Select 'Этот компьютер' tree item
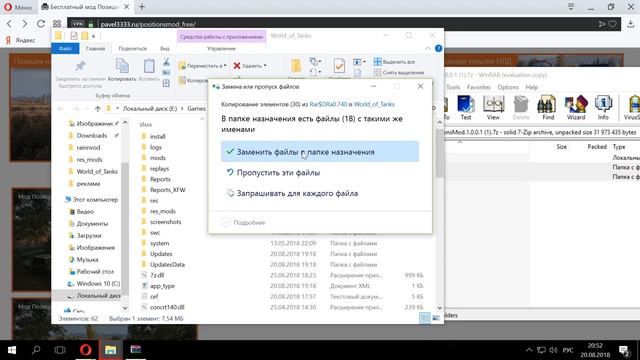Image resolution: width=640 pixels, height=360 pixels. pyautogui.click(x=95, y=200)
